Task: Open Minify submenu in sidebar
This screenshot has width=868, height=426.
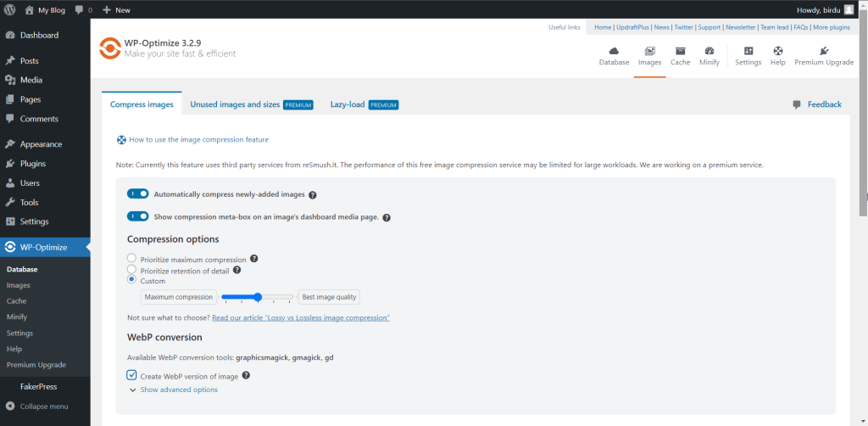Action: click(17, 317)
